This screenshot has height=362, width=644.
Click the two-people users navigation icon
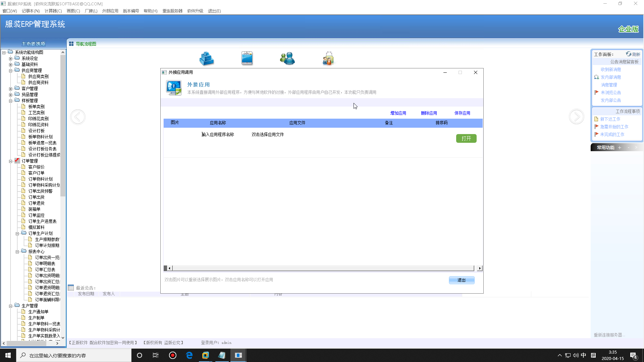click(x=287, y=58)
